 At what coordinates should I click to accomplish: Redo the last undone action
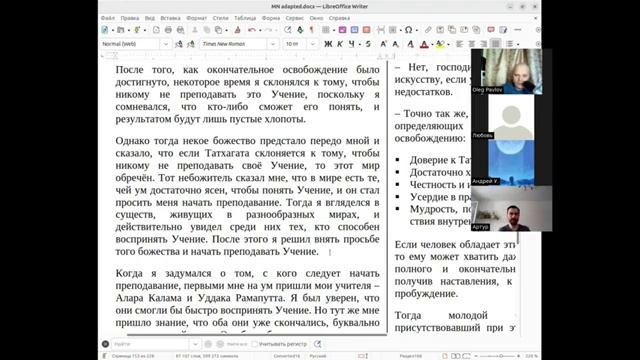(x=268, y=30)
